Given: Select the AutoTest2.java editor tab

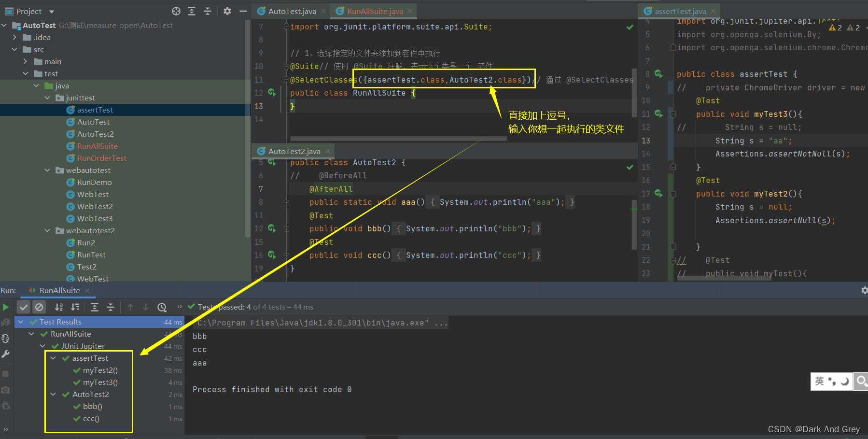Looking at the screenshot, I should [294, 151].
